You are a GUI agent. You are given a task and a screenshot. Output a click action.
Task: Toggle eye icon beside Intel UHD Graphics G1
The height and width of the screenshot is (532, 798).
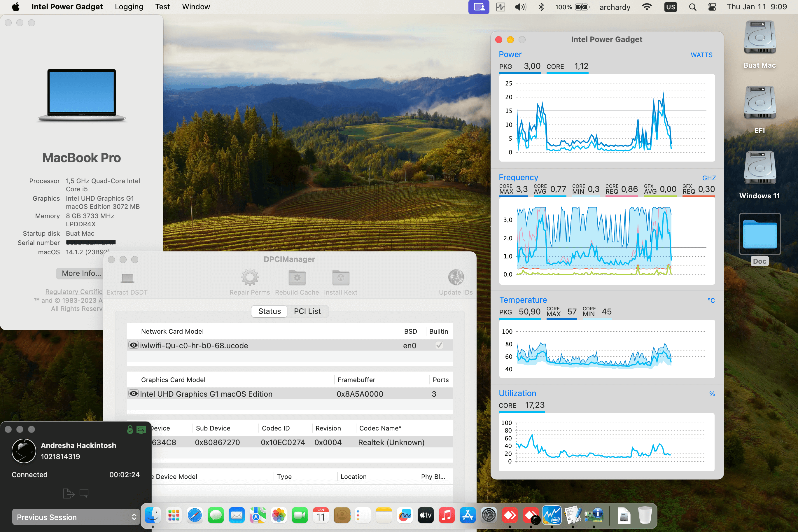pos(134,393)
